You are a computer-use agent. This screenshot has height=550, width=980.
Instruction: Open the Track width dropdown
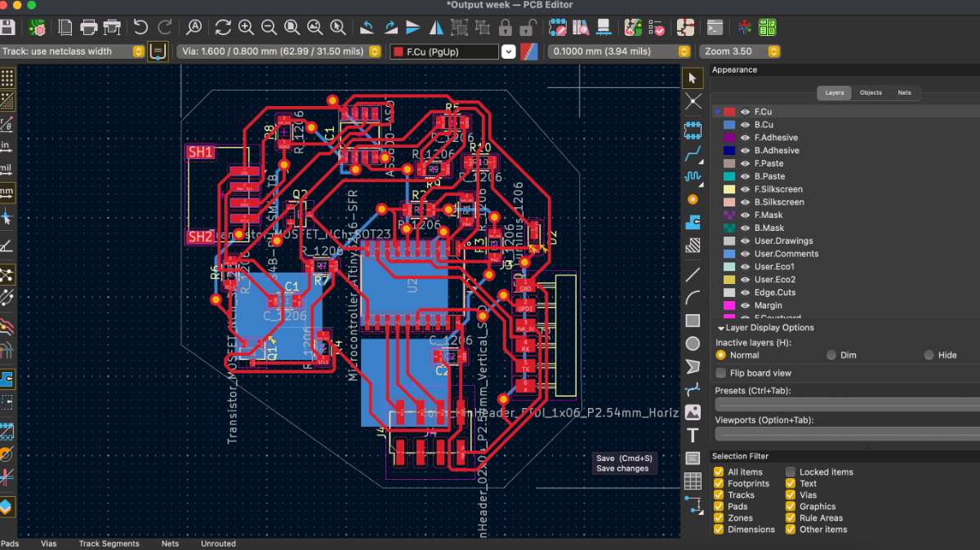pyautogui.click(x=138, y=51)
